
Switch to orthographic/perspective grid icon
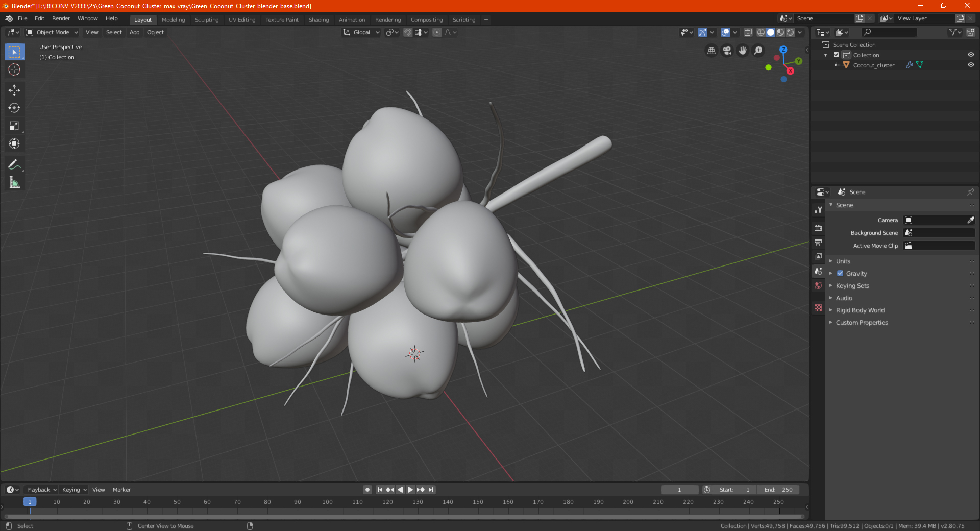711,51
